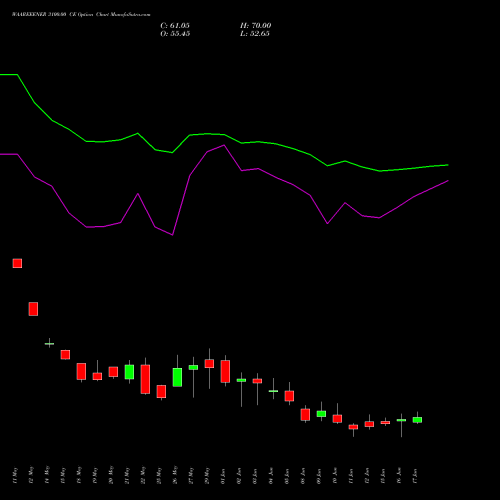This screenshot has height=500, width=500.
Task: Click the 02 Jun date label
Action: 239,476
